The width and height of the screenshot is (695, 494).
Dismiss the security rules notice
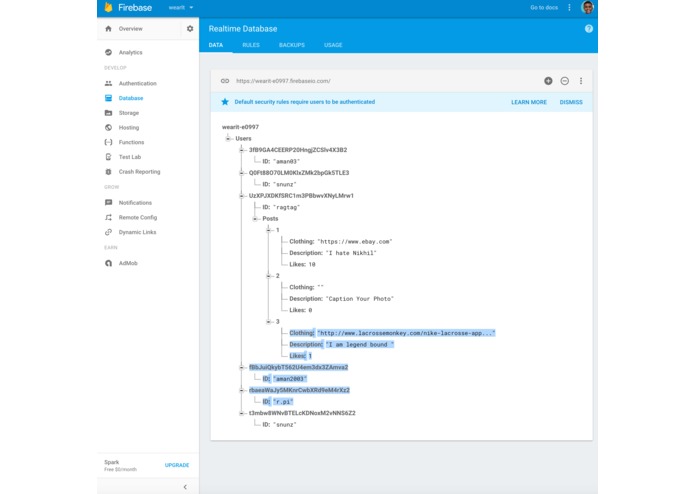(571, 102)
